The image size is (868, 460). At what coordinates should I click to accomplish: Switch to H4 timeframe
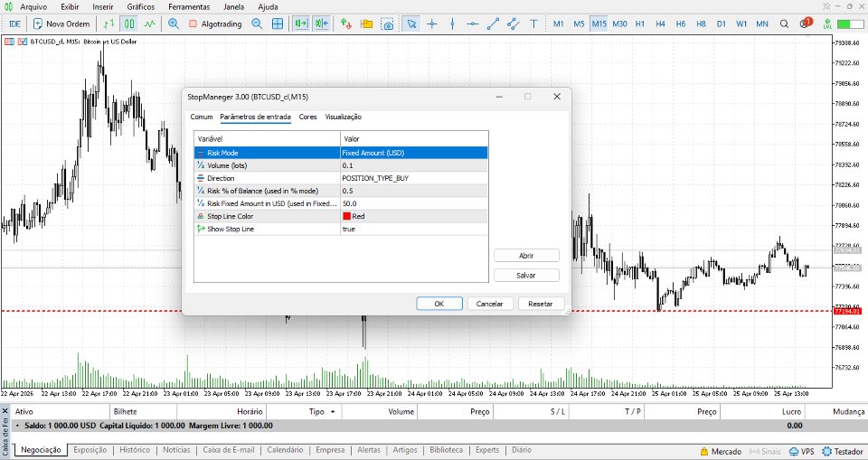click(660, 23)
